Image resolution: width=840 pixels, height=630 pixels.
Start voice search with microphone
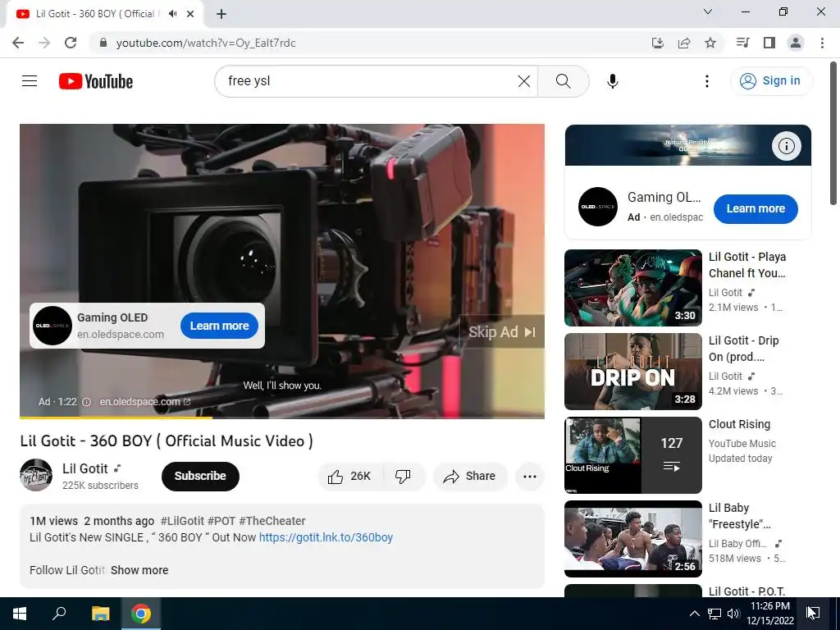[612, 81]
